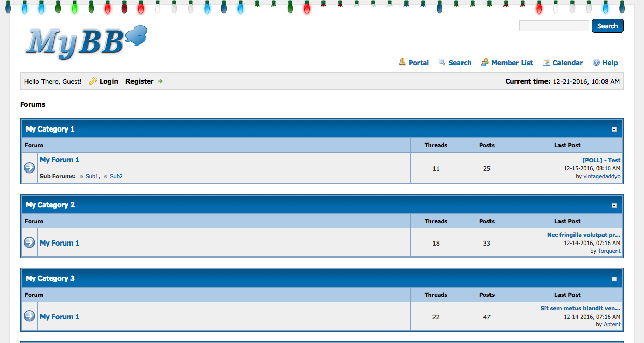
Task: View user profile vintagedaddyo
Action: click(601, 176)
